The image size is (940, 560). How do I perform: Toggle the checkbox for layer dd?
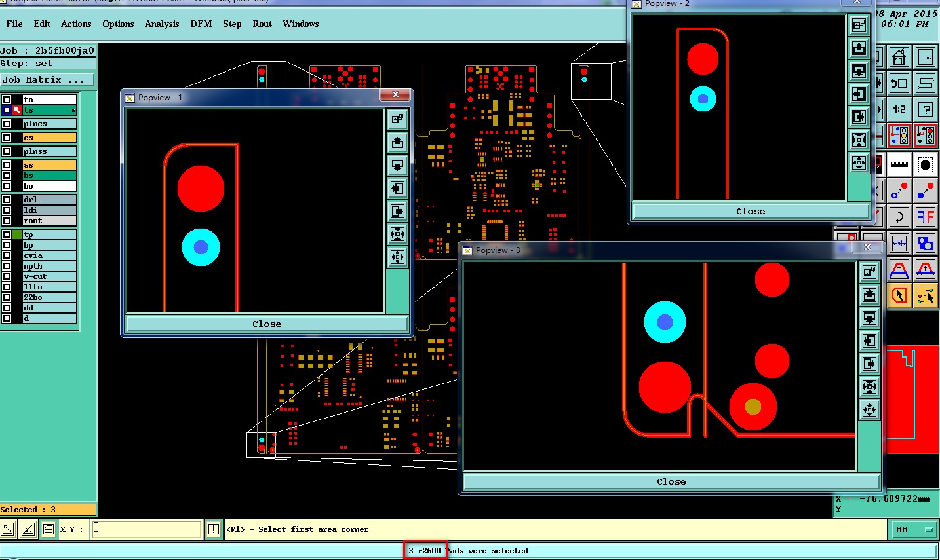coord(7,308)
